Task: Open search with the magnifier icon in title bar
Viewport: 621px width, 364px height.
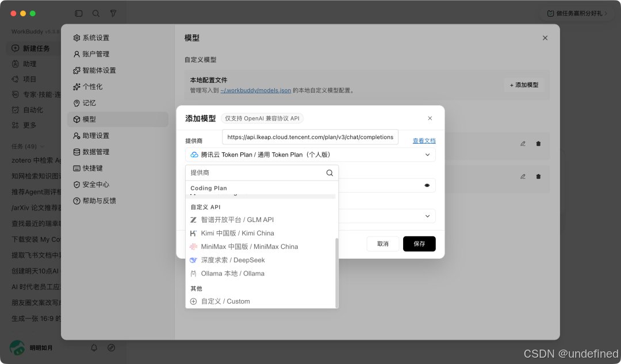Action: [96, 13]
